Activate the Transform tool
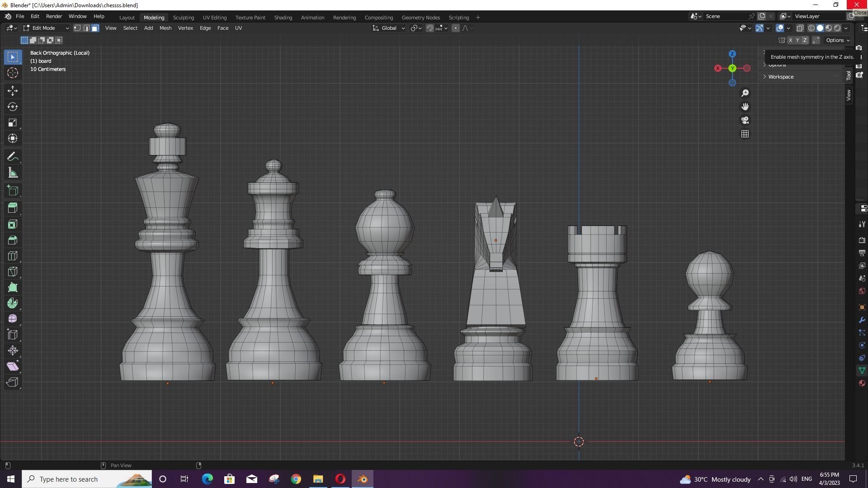This screenshot has width=868, height=488. [13, 138]
